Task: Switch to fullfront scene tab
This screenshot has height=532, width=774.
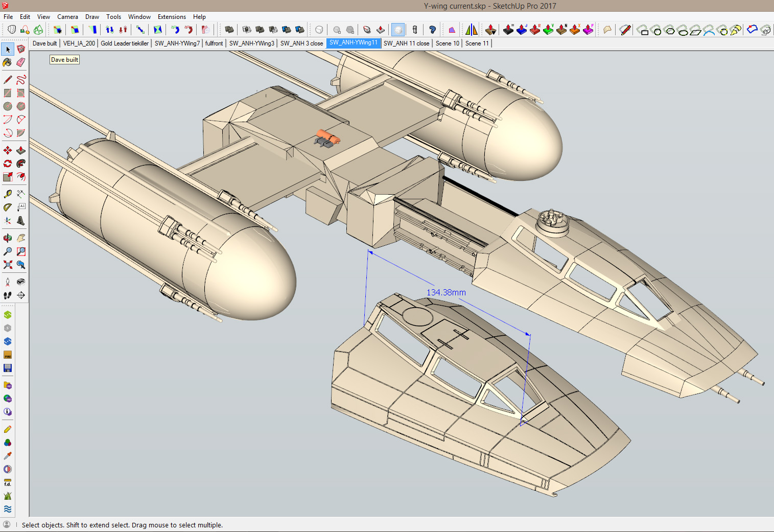Action: 214,43
